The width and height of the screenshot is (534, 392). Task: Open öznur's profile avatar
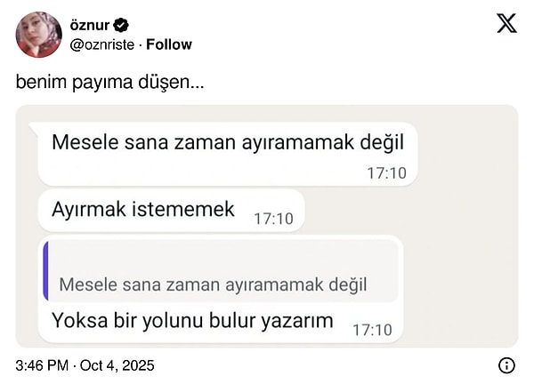click(39, 35)
